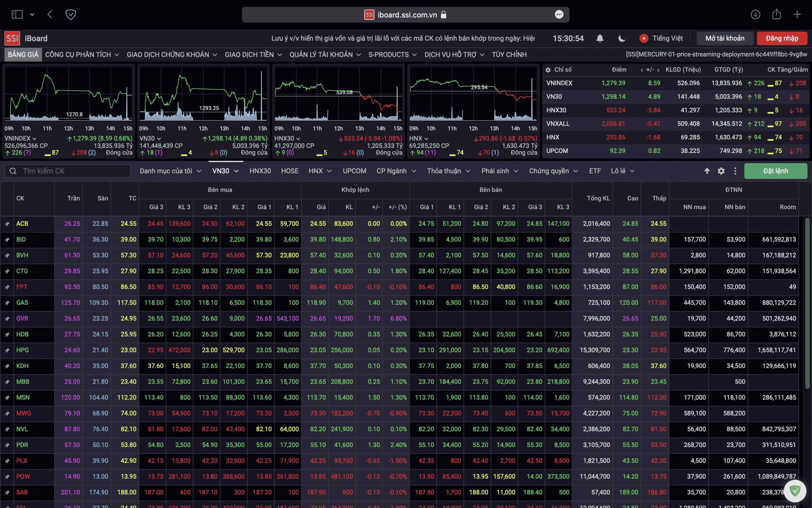
Task: Pin the MBB row
Action: 7,382
